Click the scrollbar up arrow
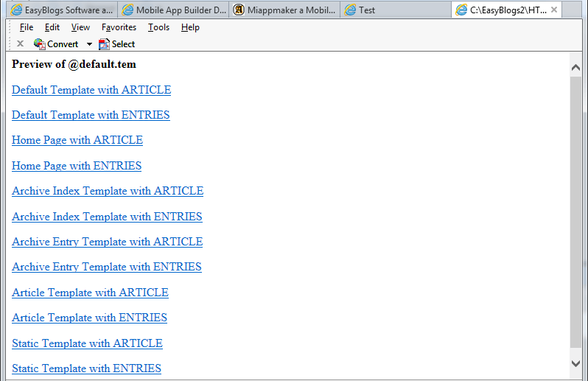This screenshot has width=588, height=381. point(575,68)
